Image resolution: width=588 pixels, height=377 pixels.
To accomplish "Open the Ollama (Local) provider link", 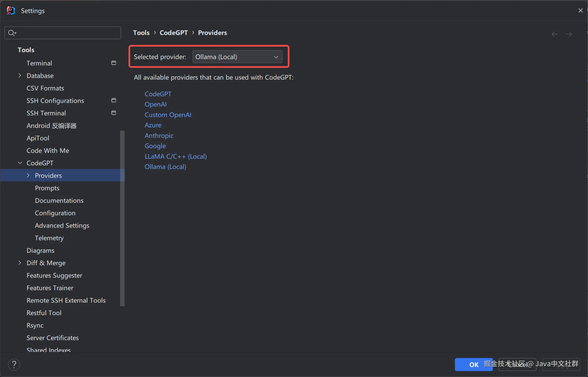I will point(165,167).
